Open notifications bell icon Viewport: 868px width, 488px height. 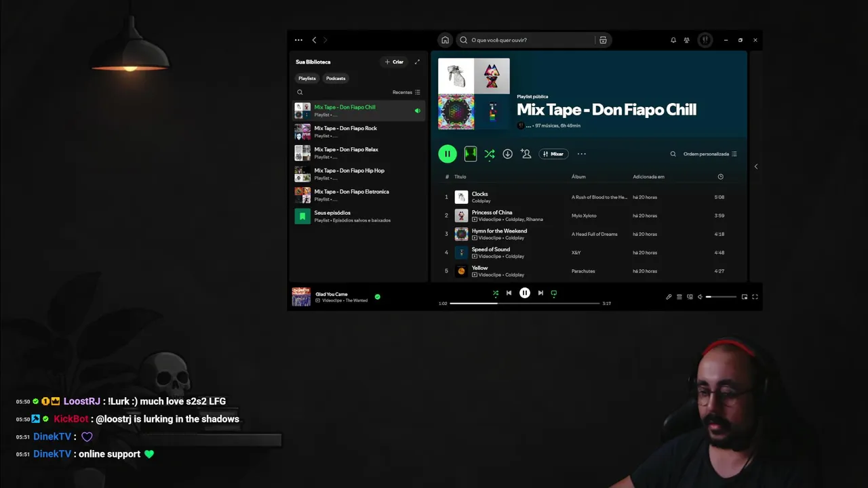[673, 40]
